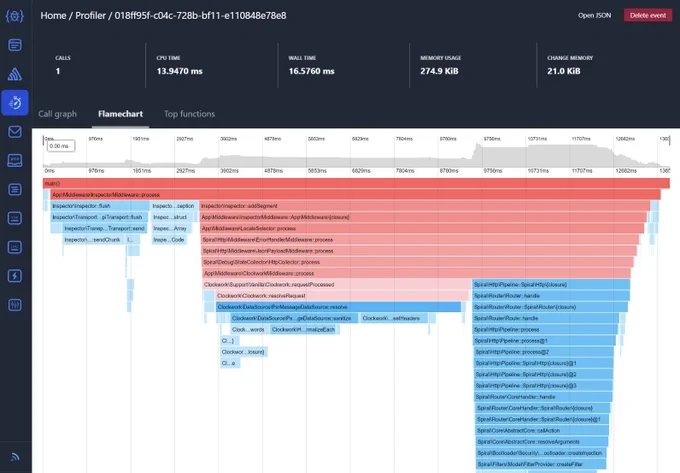Open the settings sliders sidebar icon
The image size is (680, 473).
click(x=15, y=305)
